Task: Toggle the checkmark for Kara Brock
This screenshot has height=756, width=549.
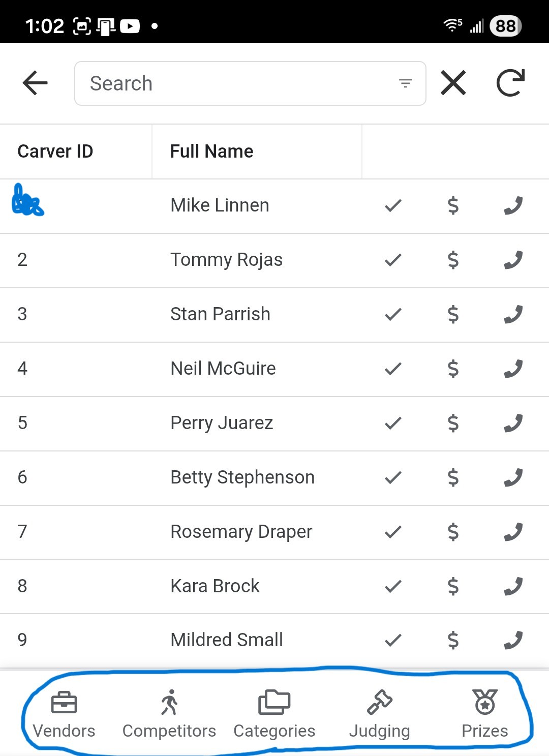Action: point(393,586)
